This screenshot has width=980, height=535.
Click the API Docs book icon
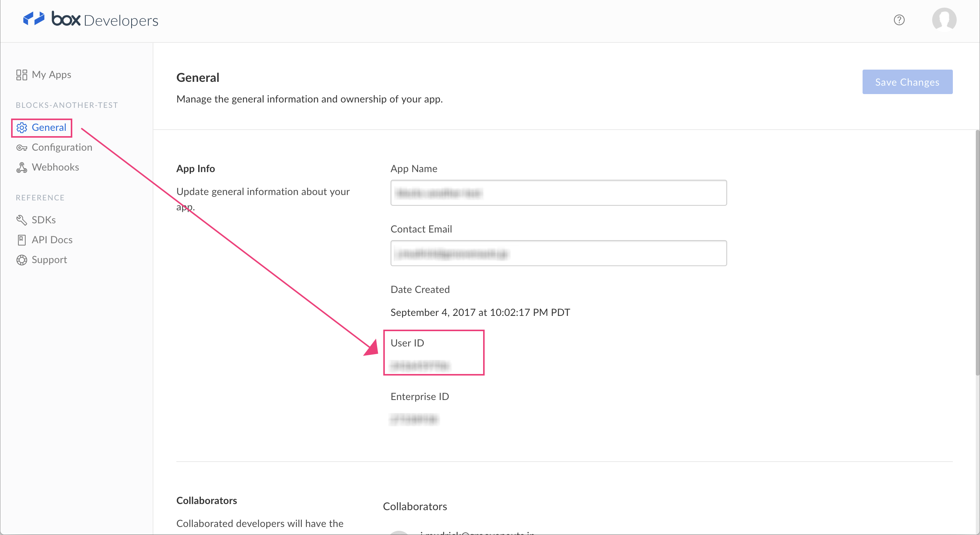pos(22,240)
